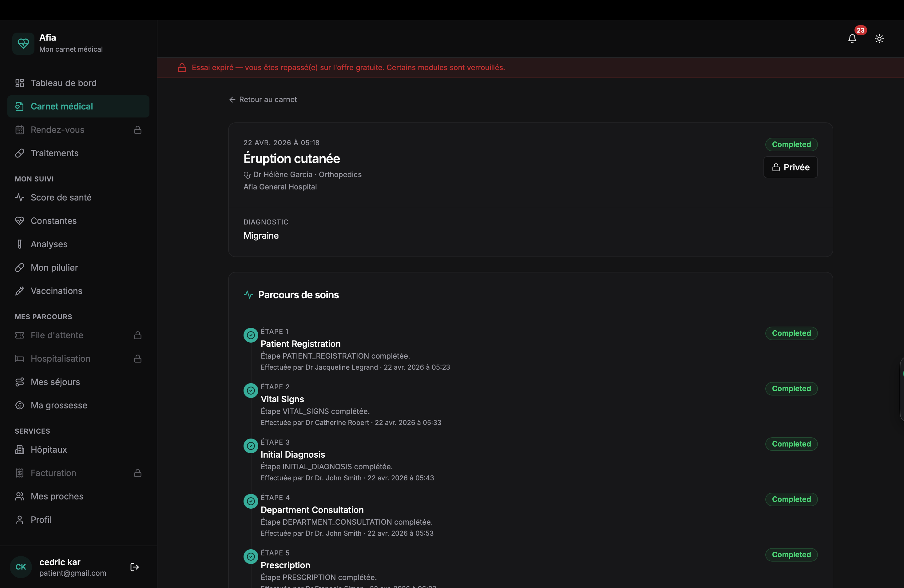Click the Migraine diagnostic text

(x=261, y=236)
